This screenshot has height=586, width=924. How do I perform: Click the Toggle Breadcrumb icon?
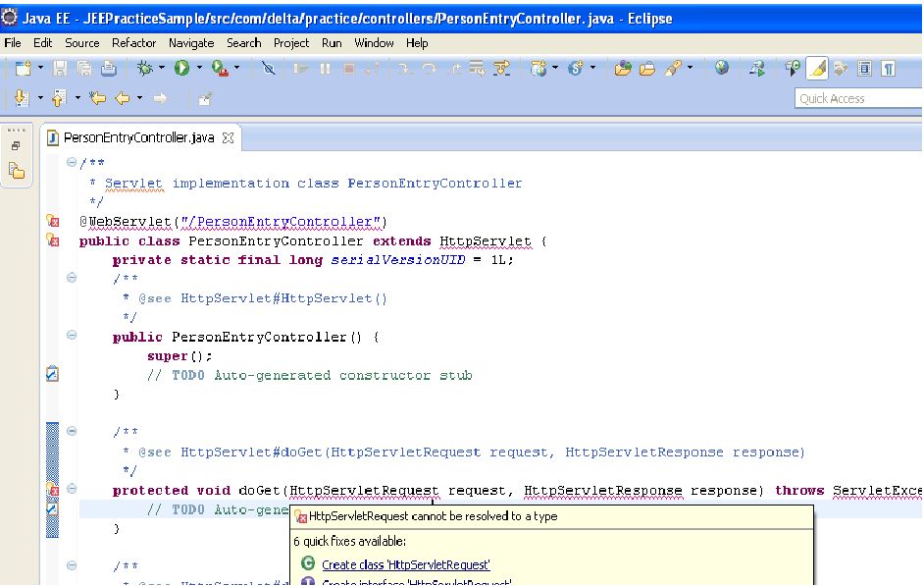(793, 69)
